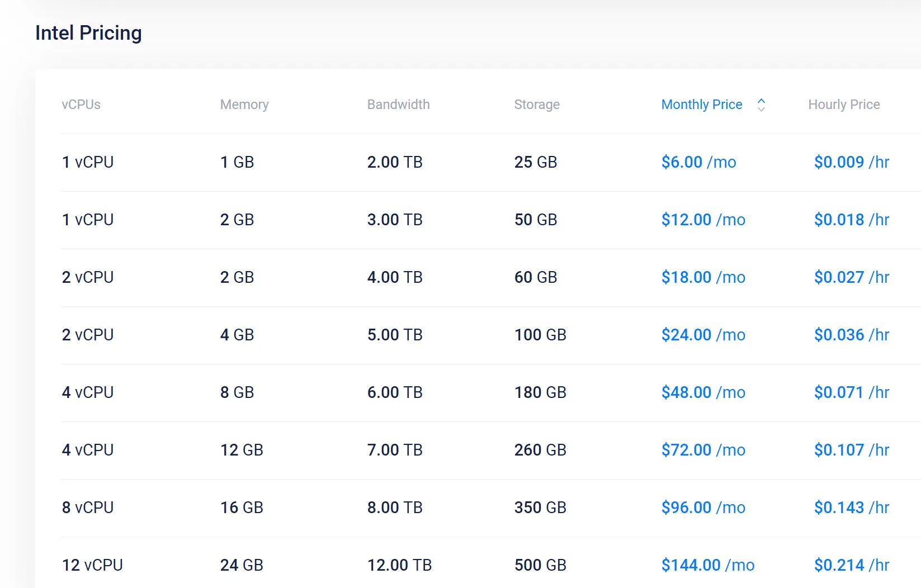
Task: Select the $48.00 /mo plan price
Action: (703, 392)
